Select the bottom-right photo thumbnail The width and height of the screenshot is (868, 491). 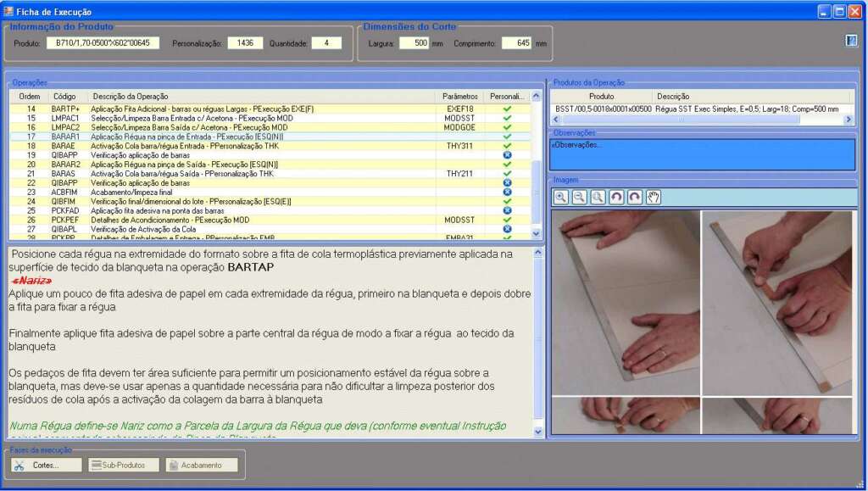pos(779,416)
